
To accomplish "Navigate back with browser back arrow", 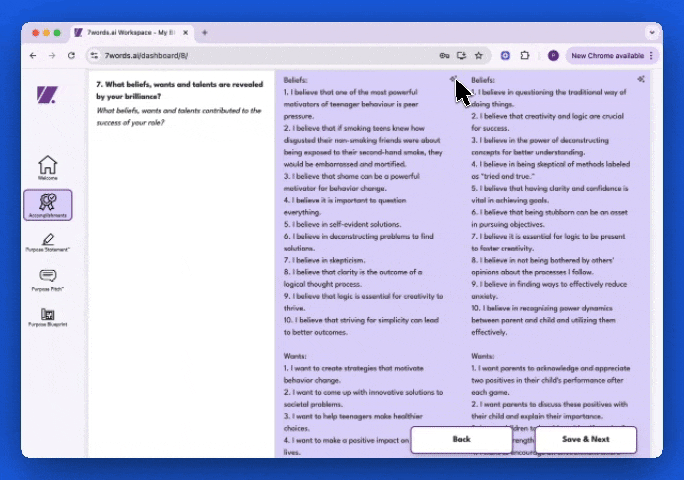I will pos(33,56).
